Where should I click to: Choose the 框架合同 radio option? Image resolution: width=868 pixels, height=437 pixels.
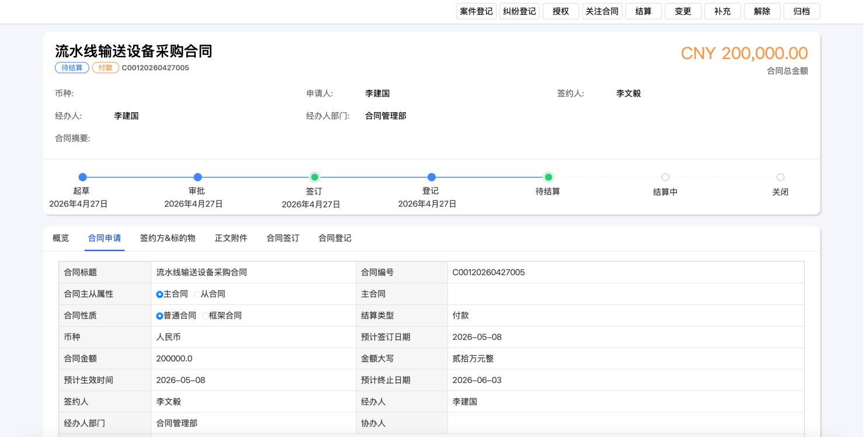(x=205, y=316)
